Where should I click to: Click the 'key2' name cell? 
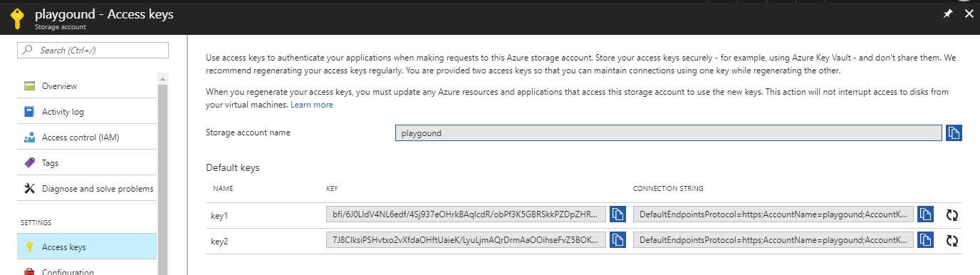point(220,241)
